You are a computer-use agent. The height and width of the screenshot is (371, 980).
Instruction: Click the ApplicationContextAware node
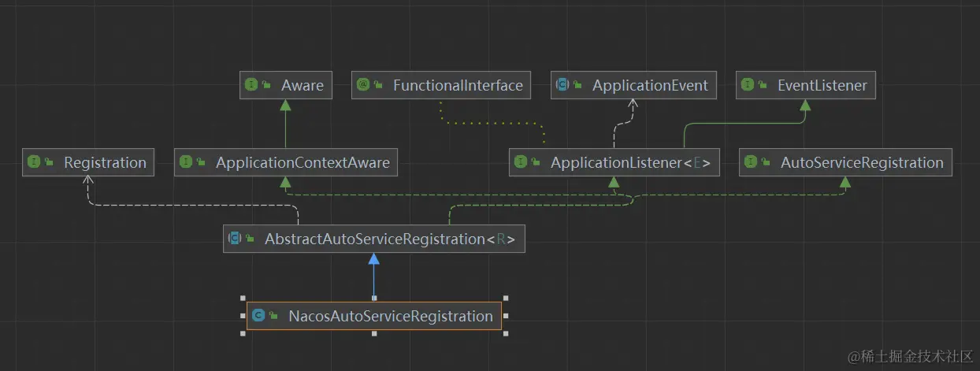click(286, 162)
